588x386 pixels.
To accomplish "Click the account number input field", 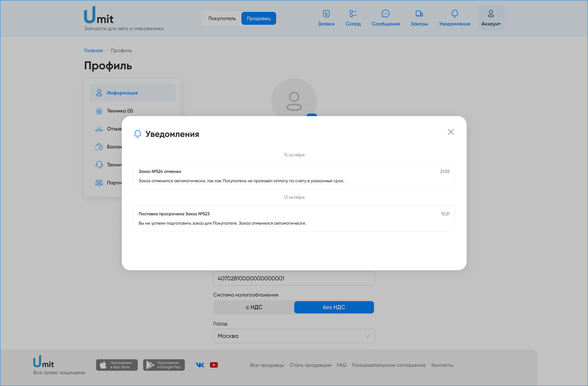I will [294, 278].
